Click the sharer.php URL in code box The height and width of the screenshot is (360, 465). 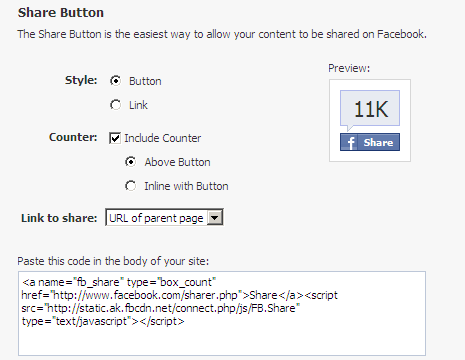point(146,295)
